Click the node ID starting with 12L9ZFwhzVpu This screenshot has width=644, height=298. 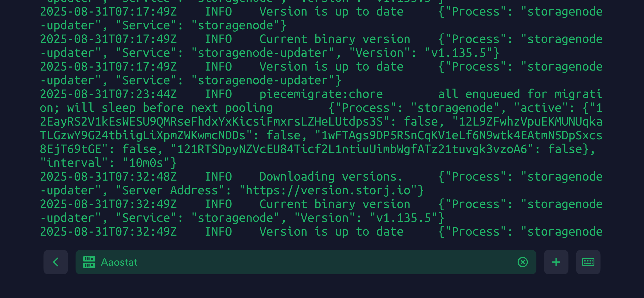[531, 122]
